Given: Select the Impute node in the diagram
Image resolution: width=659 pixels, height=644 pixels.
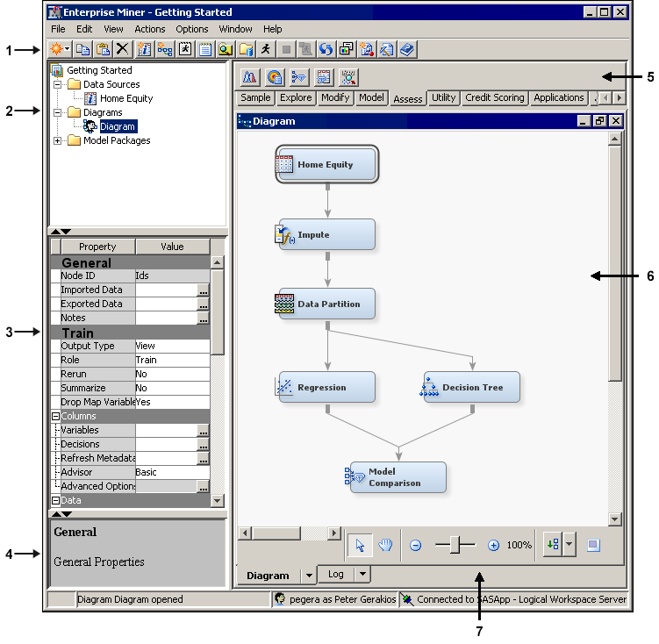Looking at the screenshot, I should coord(327,235).
